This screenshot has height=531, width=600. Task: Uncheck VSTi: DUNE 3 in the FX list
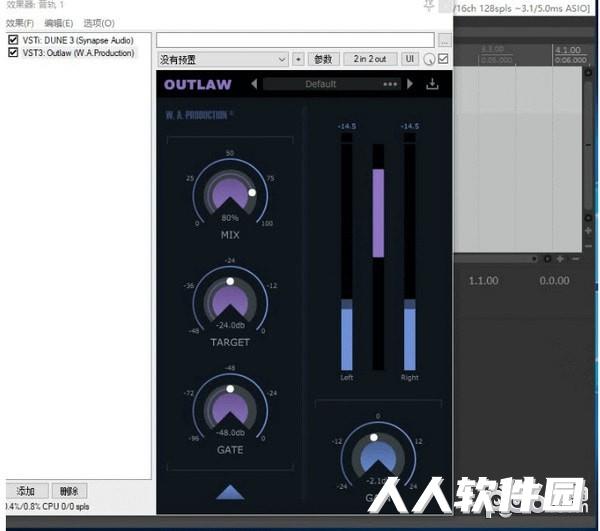[x=13, y=40]
